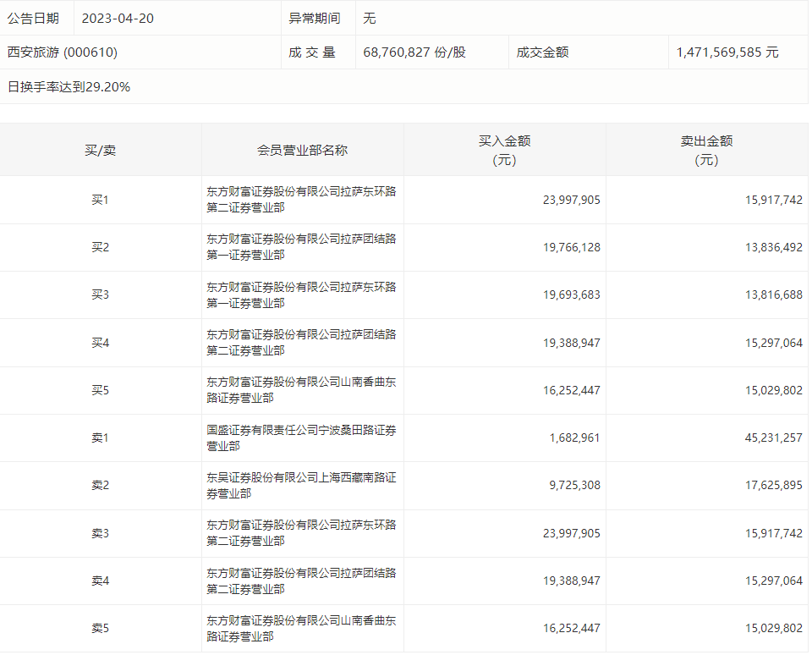Select the 买4 sell amount 15,297,064
This screenshot has height=655, width=812.
pyautogui.click(x=774, y=343)
